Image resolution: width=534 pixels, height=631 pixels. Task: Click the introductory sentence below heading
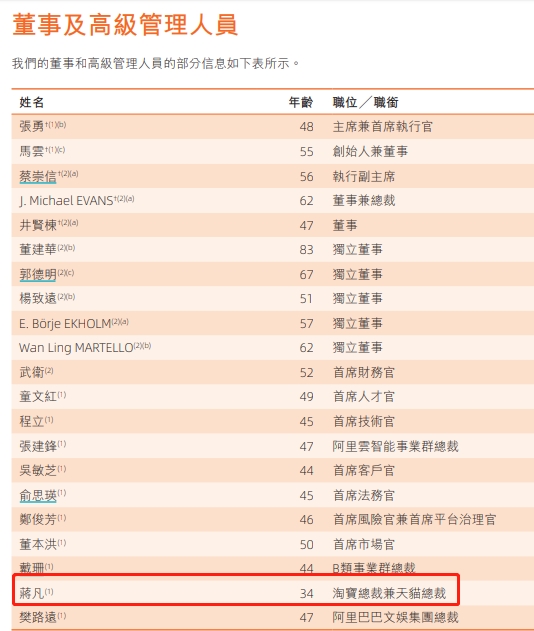pos(155,63)
